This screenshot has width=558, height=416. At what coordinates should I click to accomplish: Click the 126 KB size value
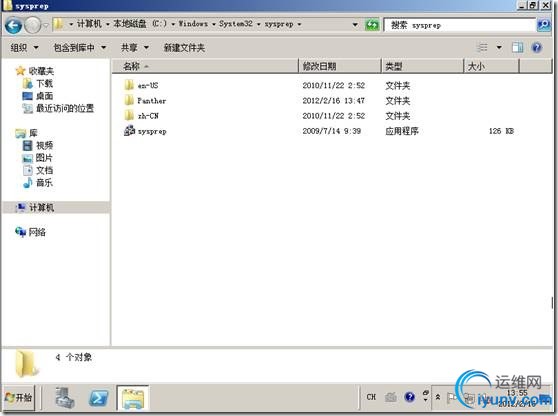(501, 131)
